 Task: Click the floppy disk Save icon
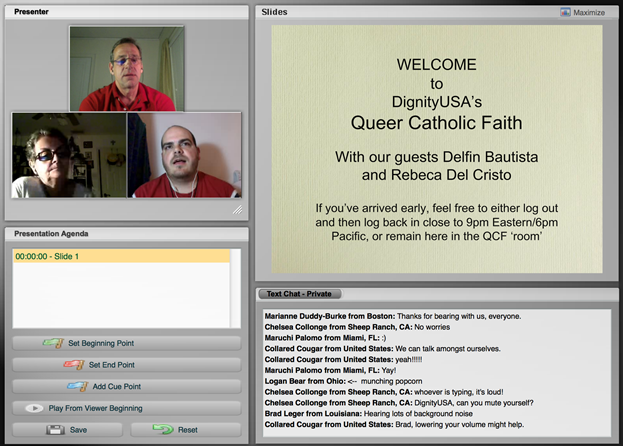point(55,429)
